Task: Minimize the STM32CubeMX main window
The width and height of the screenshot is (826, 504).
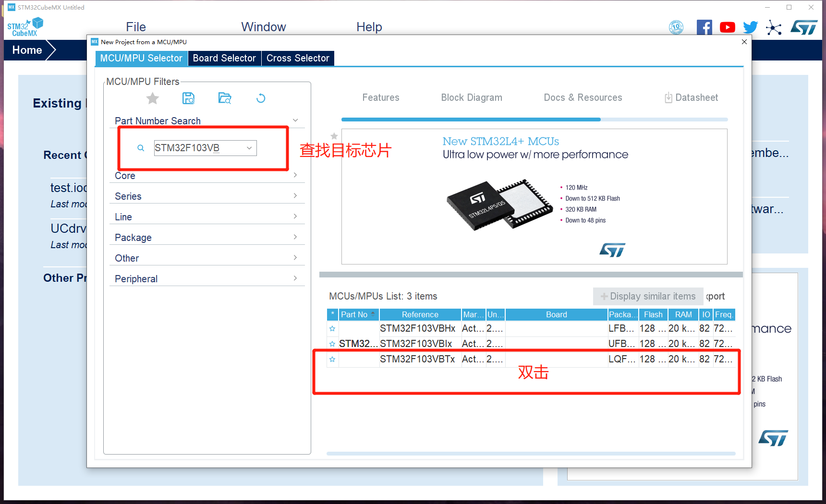Action: pos(767,7)
